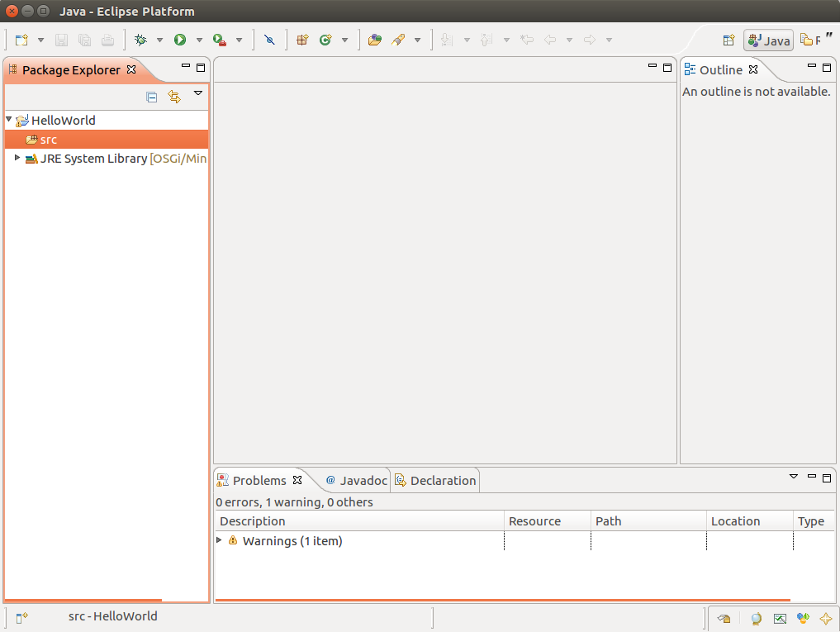Close the Outline view
This screenshot has width=840, height=632.
click(753, 69)
